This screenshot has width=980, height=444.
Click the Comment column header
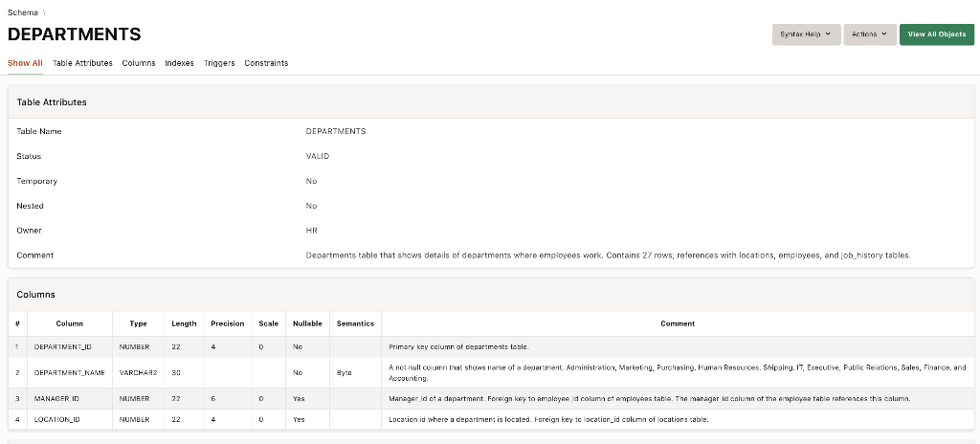pyautogui.click(x=678, y=324)
